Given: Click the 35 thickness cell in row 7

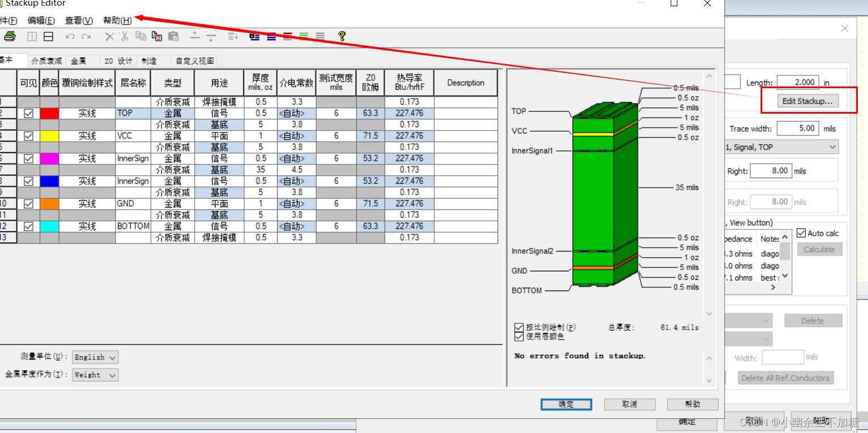Looking at the screenshot, I should click(x=261, y=170).
